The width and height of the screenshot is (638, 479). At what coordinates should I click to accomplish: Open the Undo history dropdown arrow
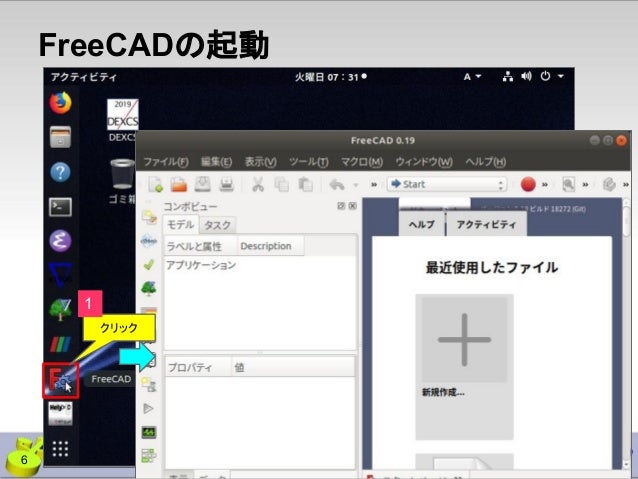(356, 185)
